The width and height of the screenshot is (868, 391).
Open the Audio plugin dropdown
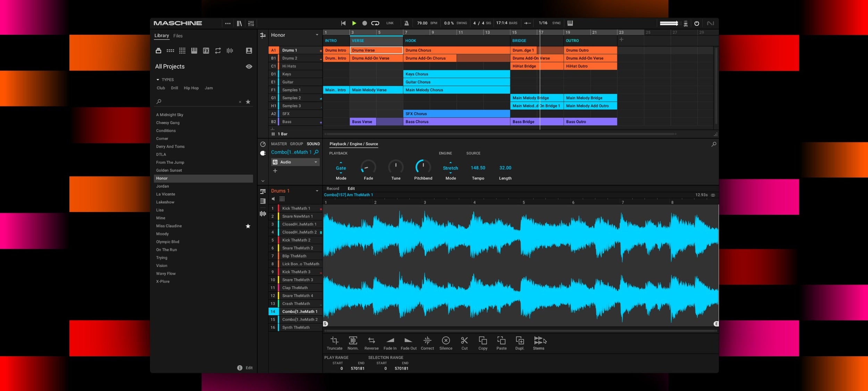pos(316,162)
